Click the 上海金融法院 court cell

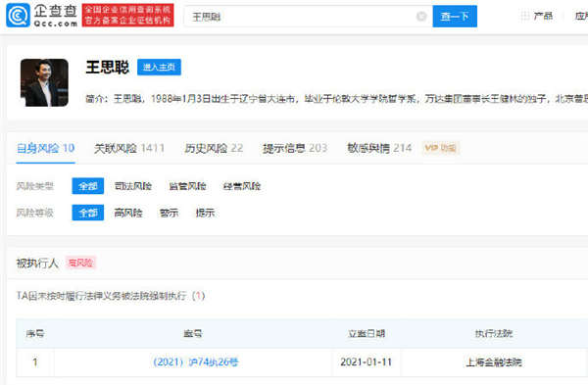[494, 362]
